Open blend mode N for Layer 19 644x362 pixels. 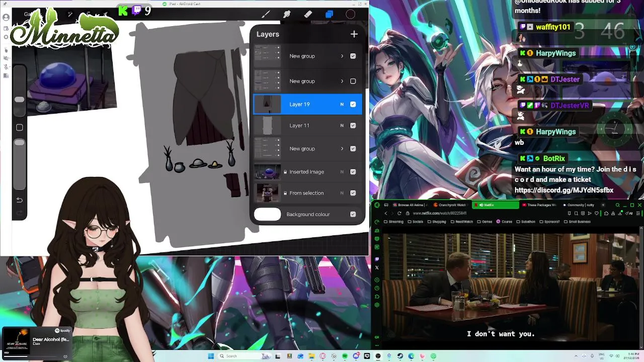click(x=342, y=104)
